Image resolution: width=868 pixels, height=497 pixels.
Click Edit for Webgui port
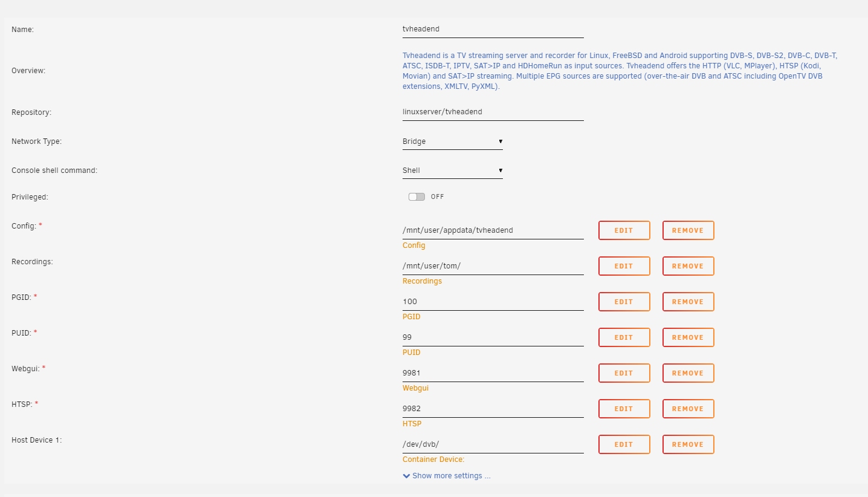[x=624, y=373]
